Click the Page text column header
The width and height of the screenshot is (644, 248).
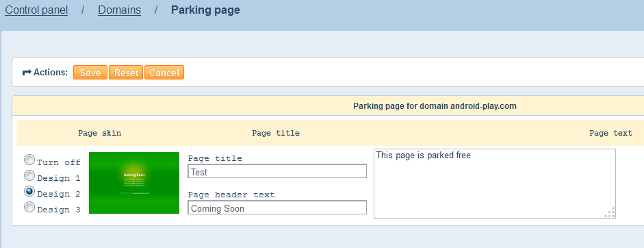(610, 133)
